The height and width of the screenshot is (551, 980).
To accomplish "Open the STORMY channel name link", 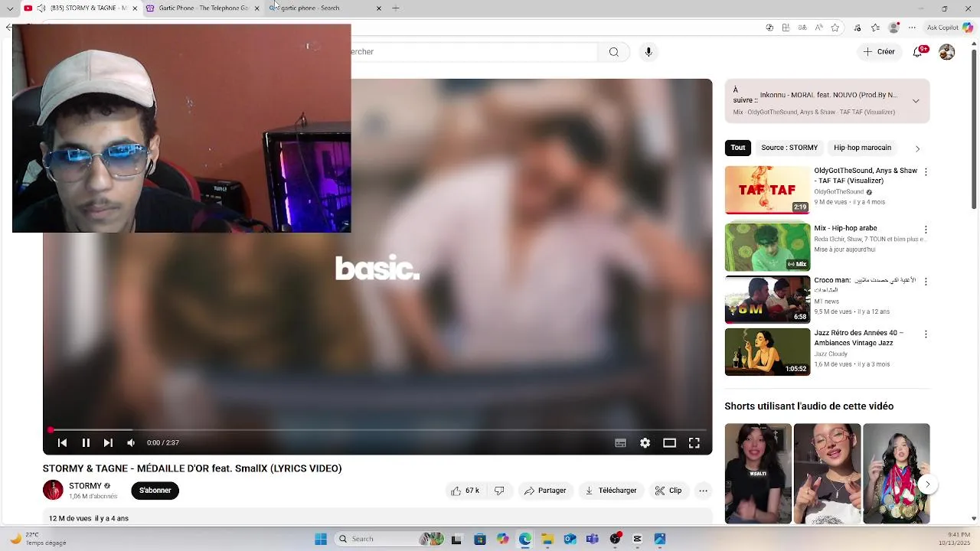I will click(x=85, y=486).
